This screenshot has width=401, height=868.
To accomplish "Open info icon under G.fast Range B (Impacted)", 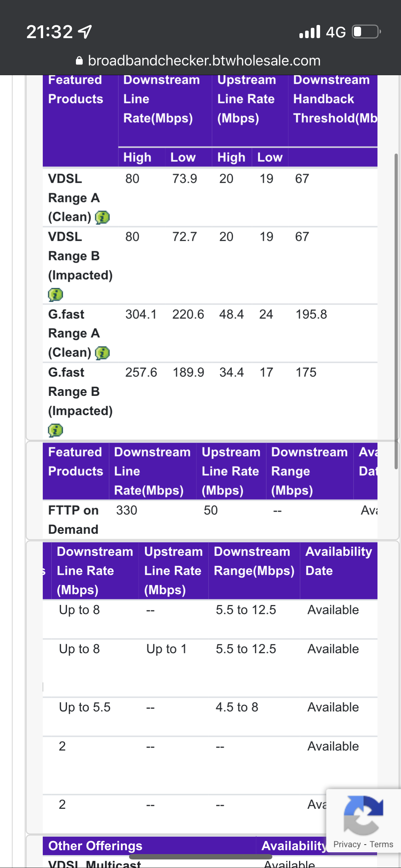I will (55, 430).
